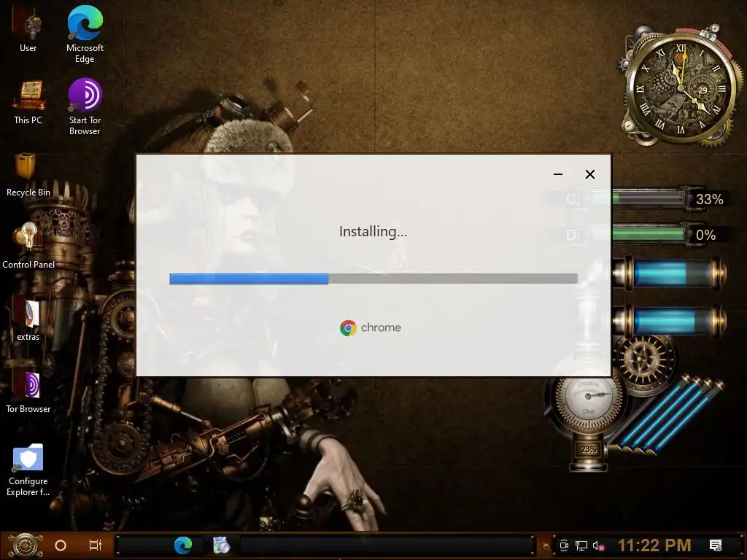Select the installer icon in taskbar
The image size is (747, 560).
tap(221, 545)
